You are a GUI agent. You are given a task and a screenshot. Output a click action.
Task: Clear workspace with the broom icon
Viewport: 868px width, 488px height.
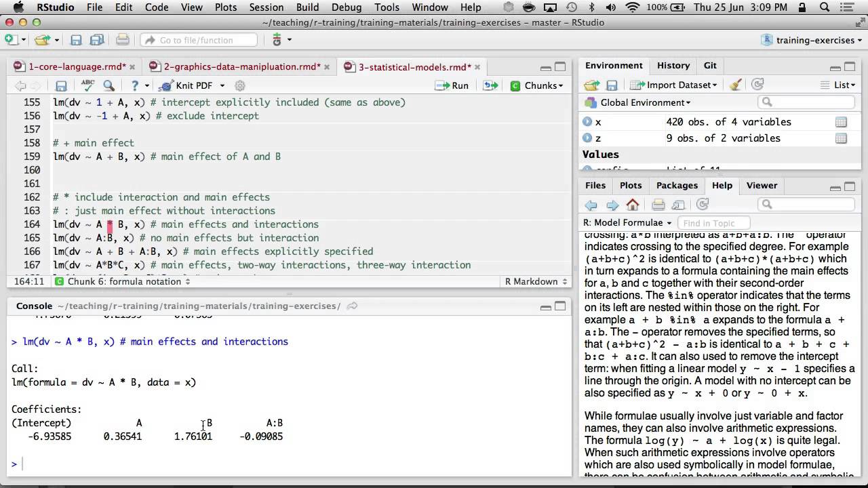736,85
